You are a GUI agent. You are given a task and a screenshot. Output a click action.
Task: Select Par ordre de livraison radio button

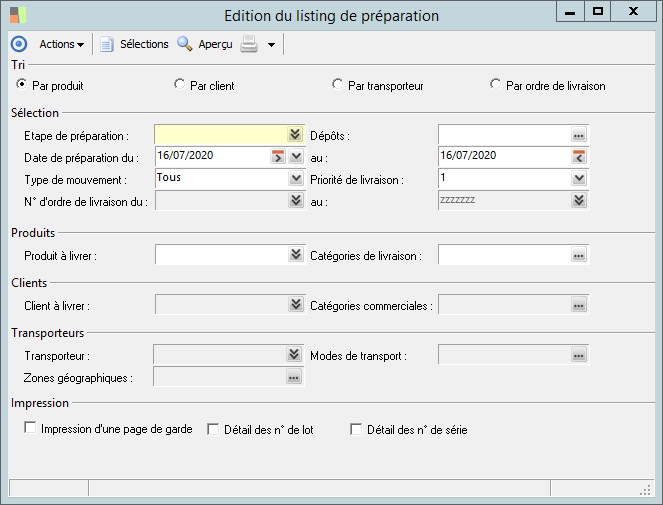click(495, 85)
